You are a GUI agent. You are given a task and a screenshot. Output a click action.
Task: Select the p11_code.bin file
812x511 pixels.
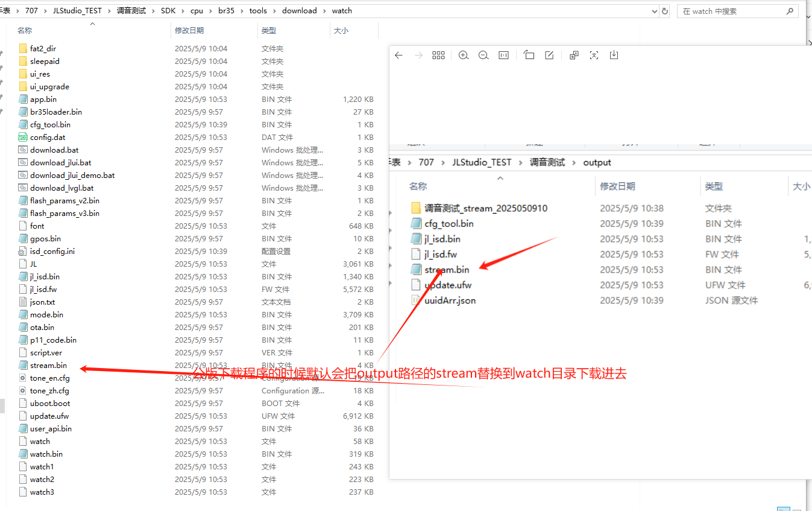[x=53, y=340]
